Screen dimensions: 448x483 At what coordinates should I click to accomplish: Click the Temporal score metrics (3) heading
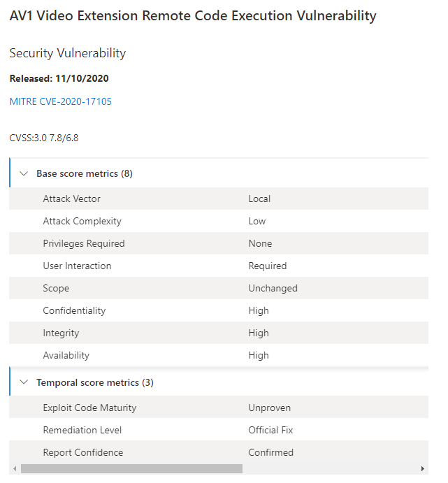[x=95, y=382]
